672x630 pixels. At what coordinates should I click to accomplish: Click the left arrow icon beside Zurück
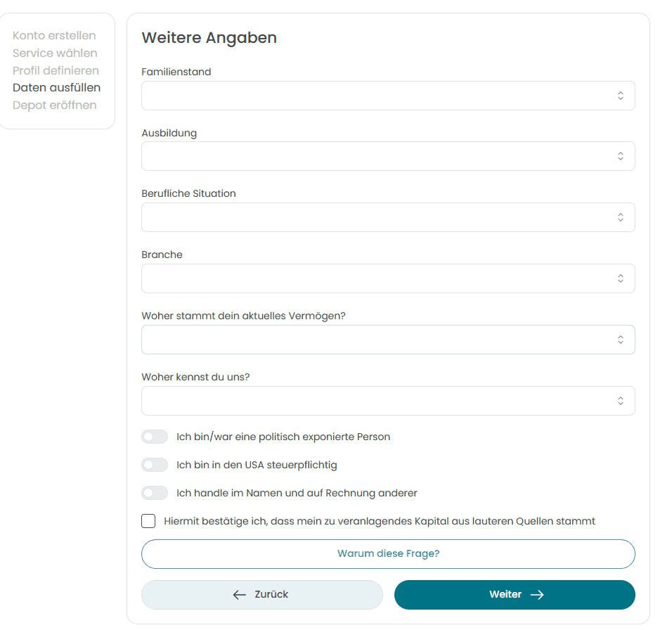(240, 595)
